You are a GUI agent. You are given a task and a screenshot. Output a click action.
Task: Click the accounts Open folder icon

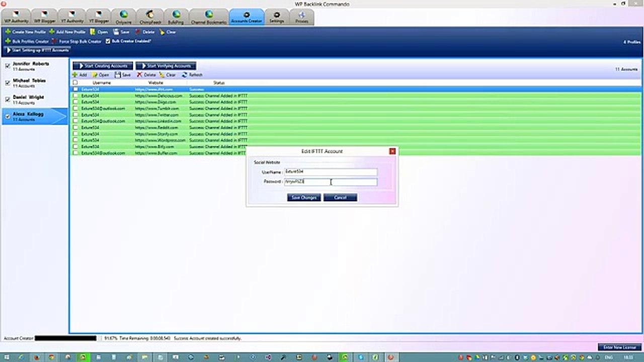click(95, 75)
